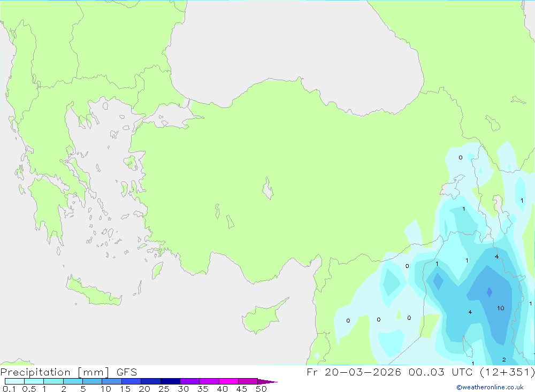Pick the 0.5–1 mm legend swatch
This screenshot has width=535, height=392.
(x=34, y=381)
